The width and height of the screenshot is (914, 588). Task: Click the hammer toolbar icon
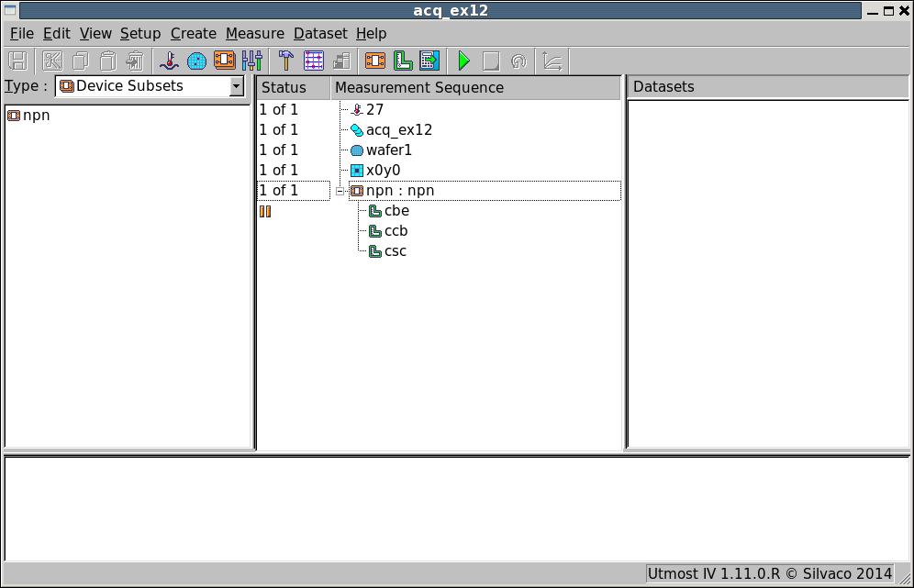285,61
